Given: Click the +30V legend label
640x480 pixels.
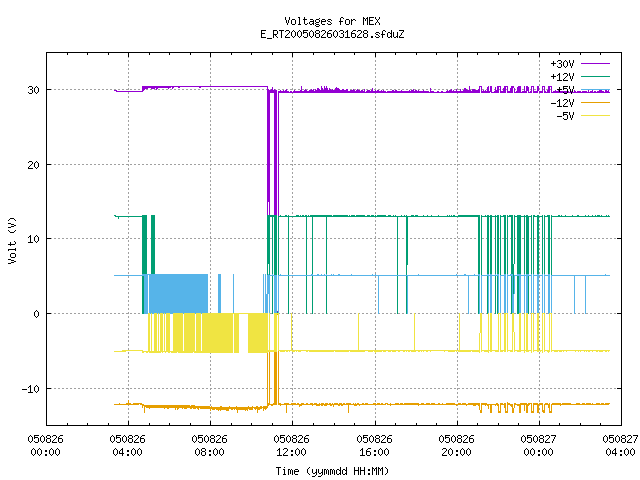Looking at the screenshot, I should point(562,64).
